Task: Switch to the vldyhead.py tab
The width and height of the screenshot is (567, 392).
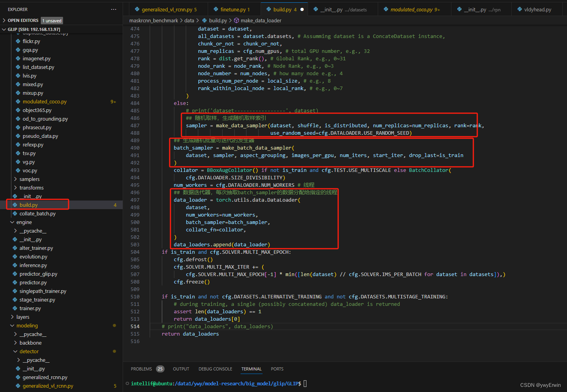Action: pyautogui.click(x=538, y=9)
